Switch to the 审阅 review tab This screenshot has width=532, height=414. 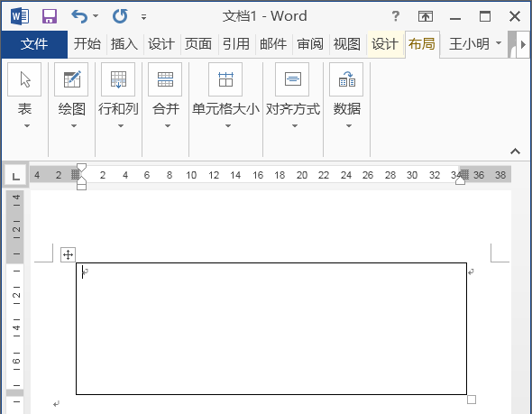(x=310, y=44)
